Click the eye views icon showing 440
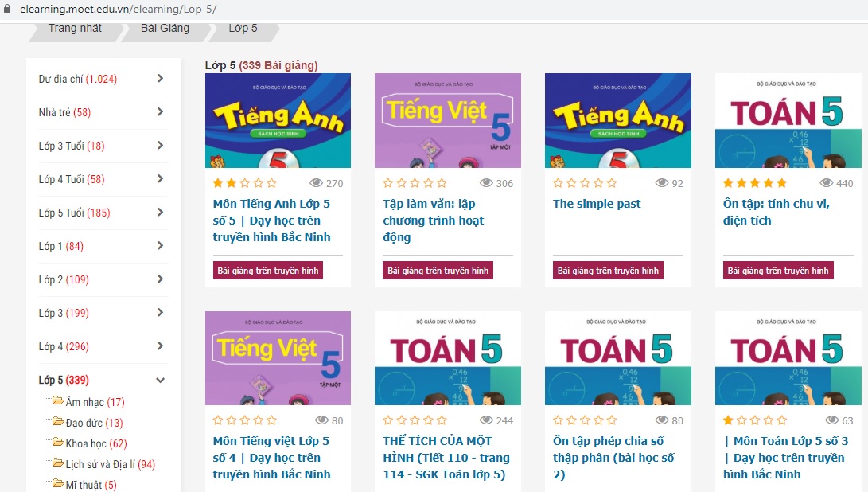Image resolution: width=868 pixels, height=492 pixels. 826,183
